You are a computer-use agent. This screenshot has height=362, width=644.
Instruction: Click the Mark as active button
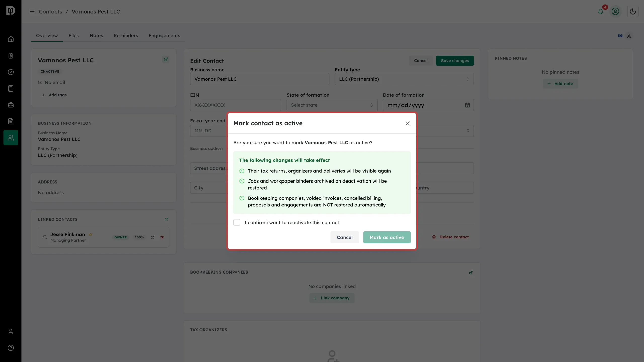click(x=387, y=237)
